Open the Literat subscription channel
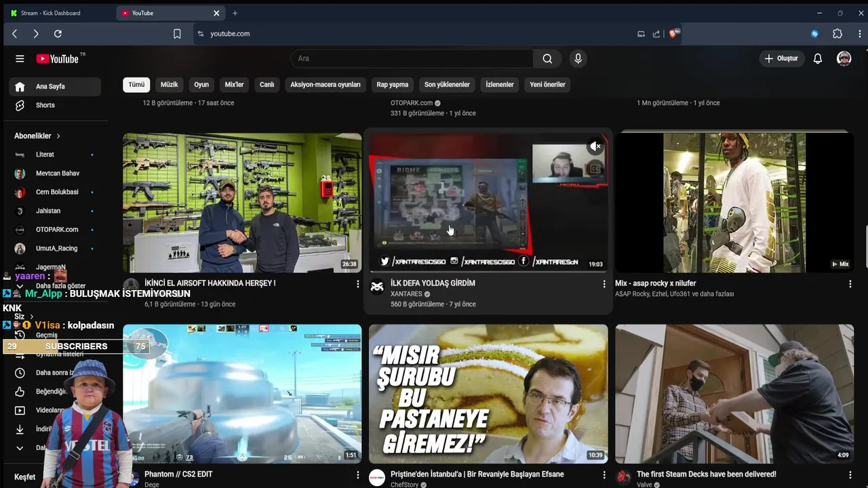Image resolution: width=868 pixels, height=488 pixels. pyautogui.click(x=55, y=155)
